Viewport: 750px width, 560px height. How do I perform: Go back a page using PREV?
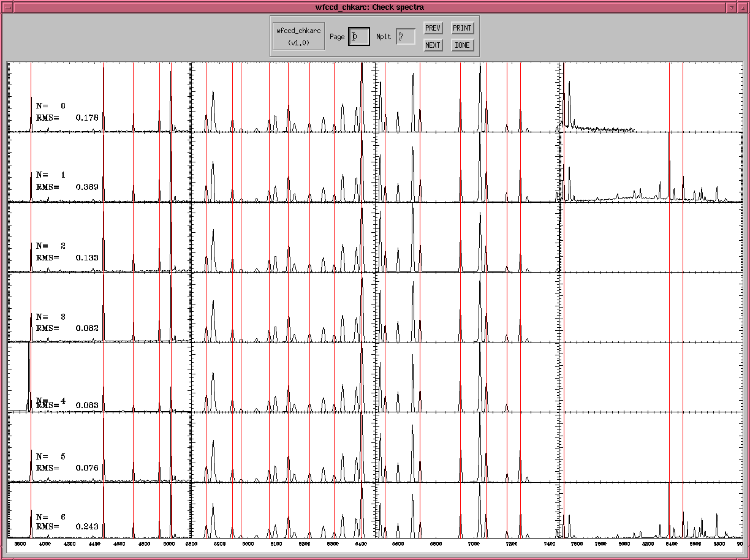433,28
